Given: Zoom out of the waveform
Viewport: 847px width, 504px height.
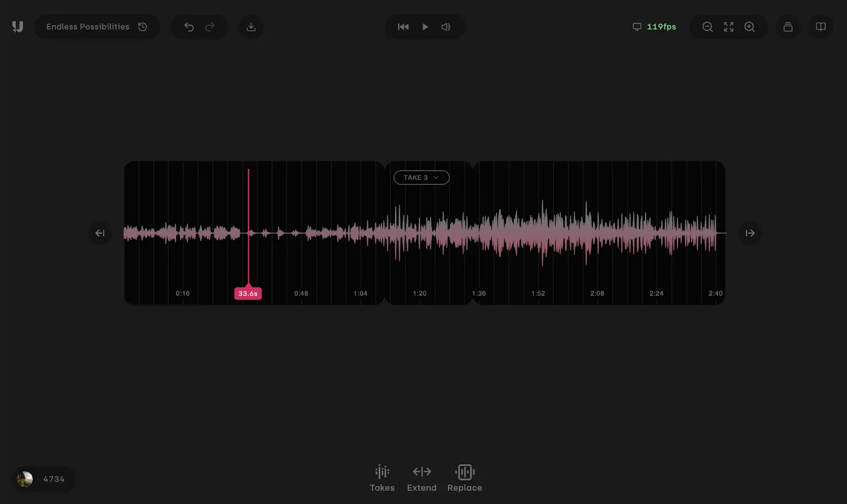Looking at the screenshot, I should (707, 26).
